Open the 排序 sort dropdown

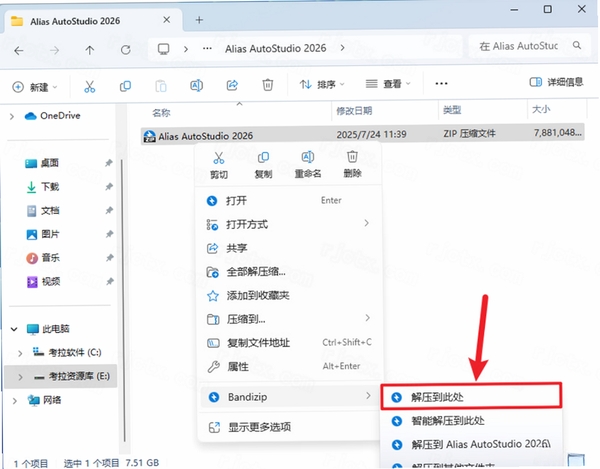tap(322, 84)
